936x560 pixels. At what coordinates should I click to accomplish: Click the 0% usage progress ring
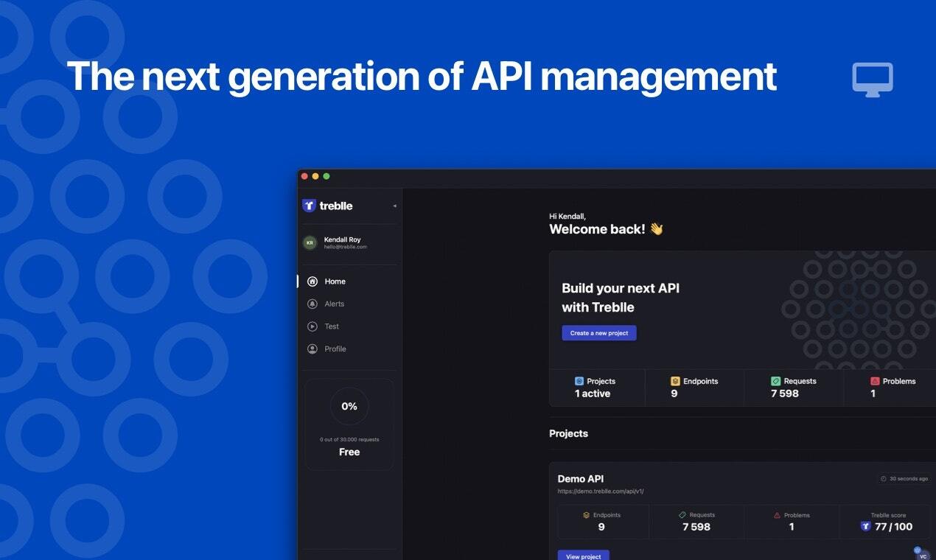349,406
